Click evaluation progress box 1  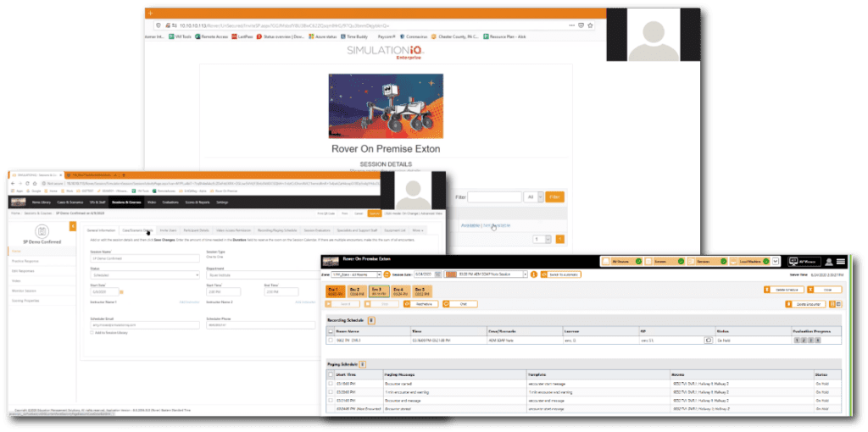click(x=797, y=341)
